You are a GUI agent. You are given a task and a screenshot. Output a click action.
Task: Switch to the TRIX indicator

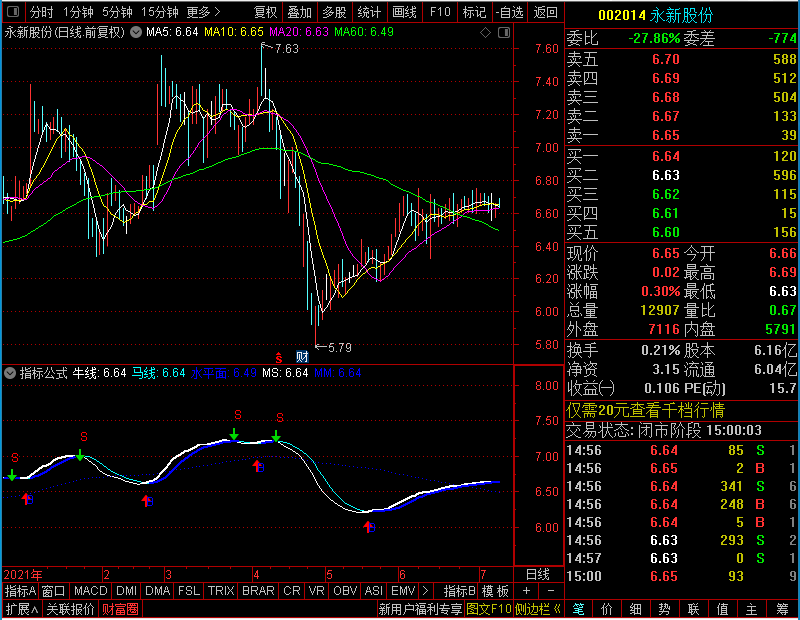221,591
